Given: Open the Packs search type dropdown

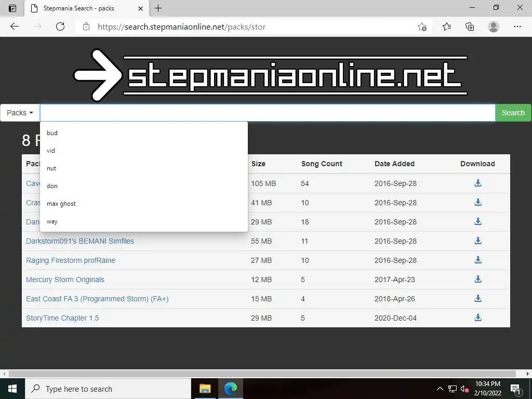Looking at the screenshot, I should coord(20,113).
